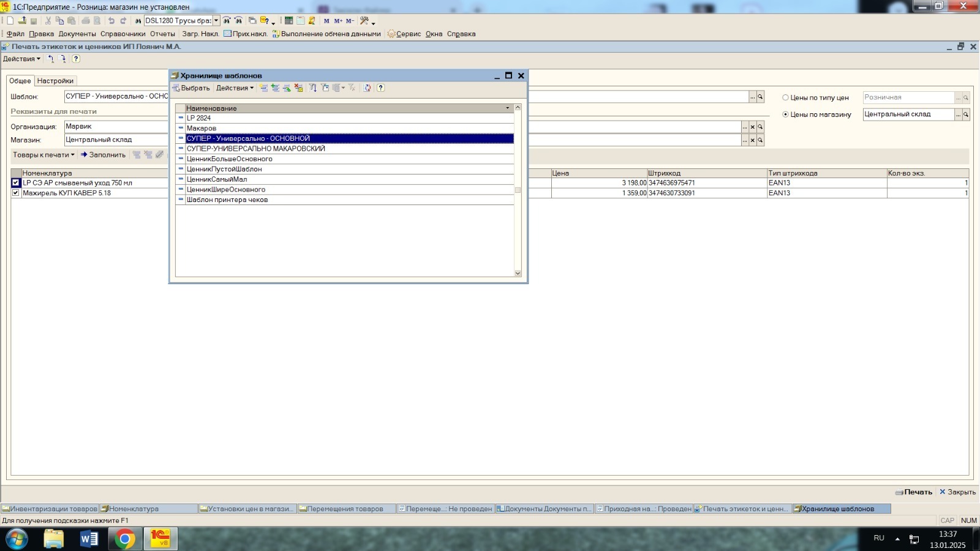
Task: Open Google Chrome from the Windows taskbar
Action: pos(125,539)
